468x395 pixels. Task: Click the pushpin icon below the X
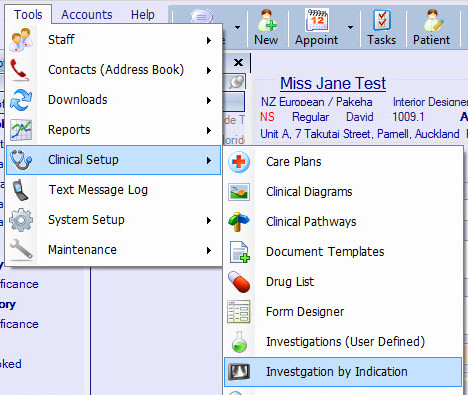tap(237, 82)
